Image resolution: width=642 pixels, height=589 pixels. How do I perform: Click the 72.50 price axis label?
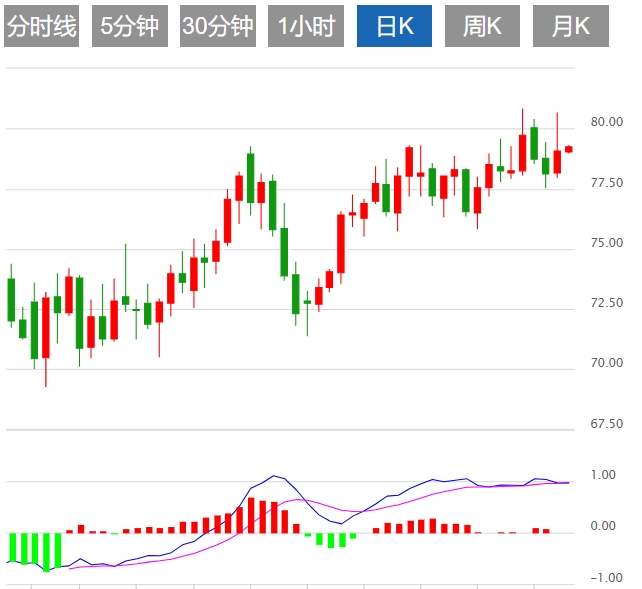tap(607, 303)
